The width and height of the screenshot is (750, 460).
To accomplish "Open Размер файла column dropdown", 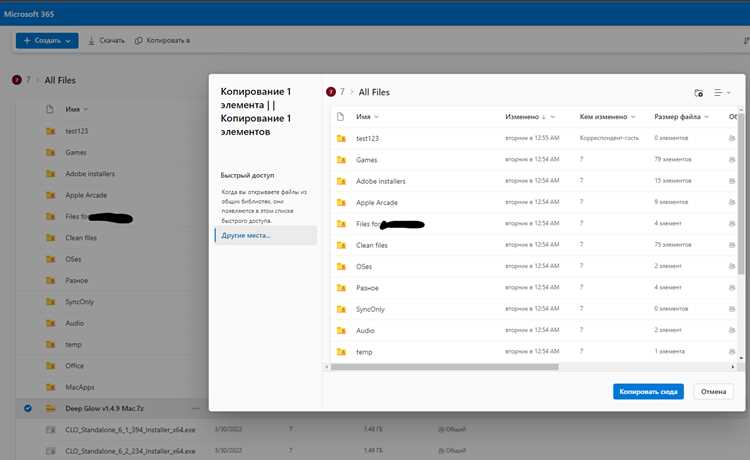I will [706, 117].
